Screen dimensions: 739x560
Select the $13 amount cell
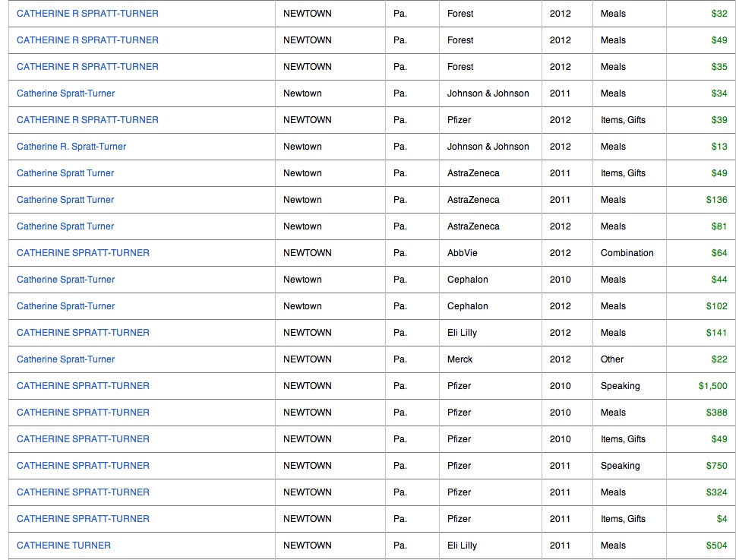[x=700, y=147]
